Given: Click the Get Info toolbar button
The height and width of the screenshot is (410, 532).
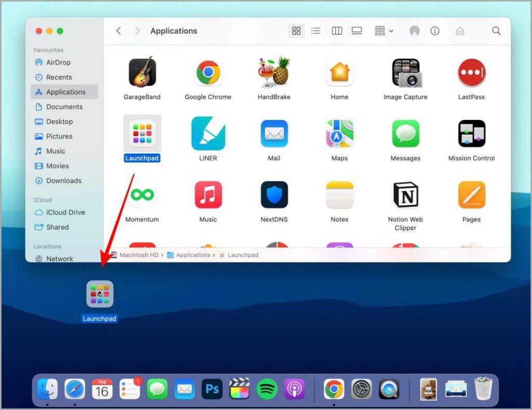Looking at the screenshot, I should [x=435, y=31].
